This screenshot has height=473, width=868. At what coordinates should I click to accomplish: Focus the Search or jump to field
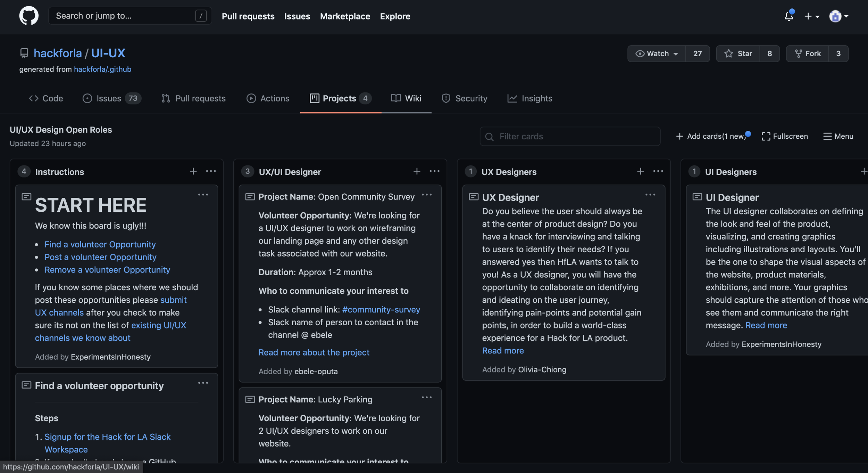pos(130,16)
